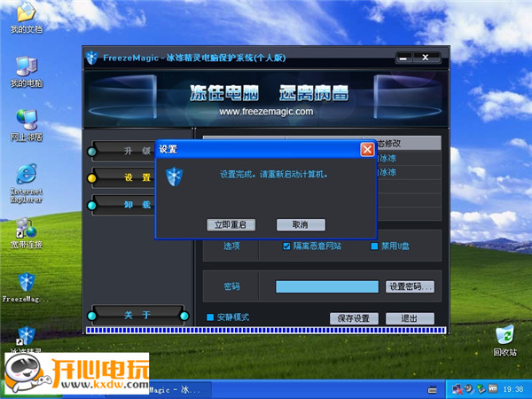Screen dimensions: 532x399
Task: Enable the 安静模式 checkbox
Action: (210, 317)
